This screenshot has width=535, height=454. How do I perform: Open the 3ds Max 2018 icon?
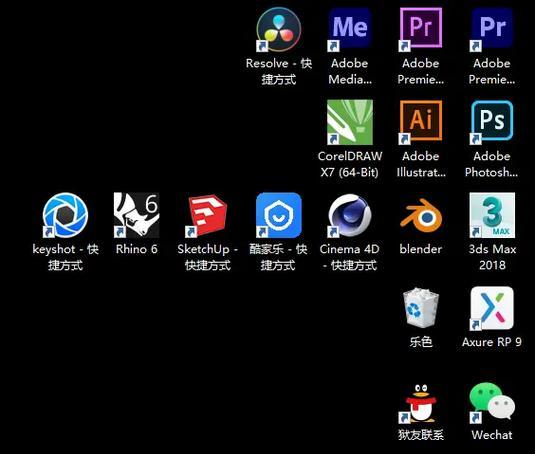pos(492,215)
